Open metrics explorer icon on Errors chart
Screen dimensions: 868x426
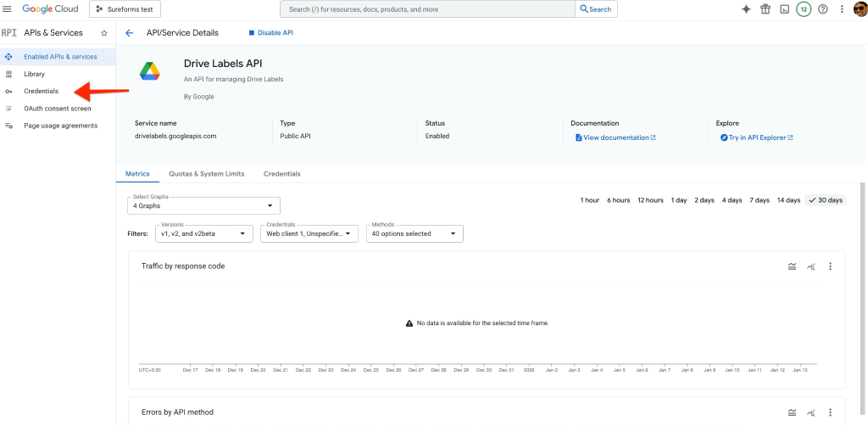coord(811,412)
